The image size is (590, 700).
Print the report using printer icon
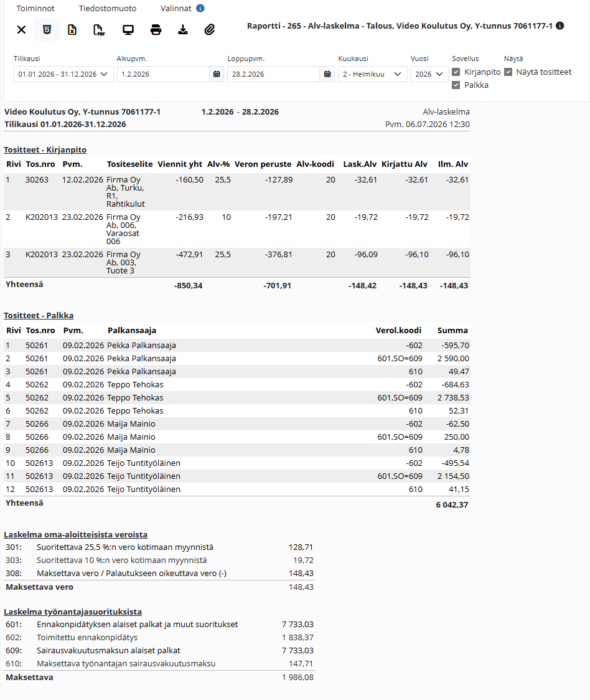156,30
